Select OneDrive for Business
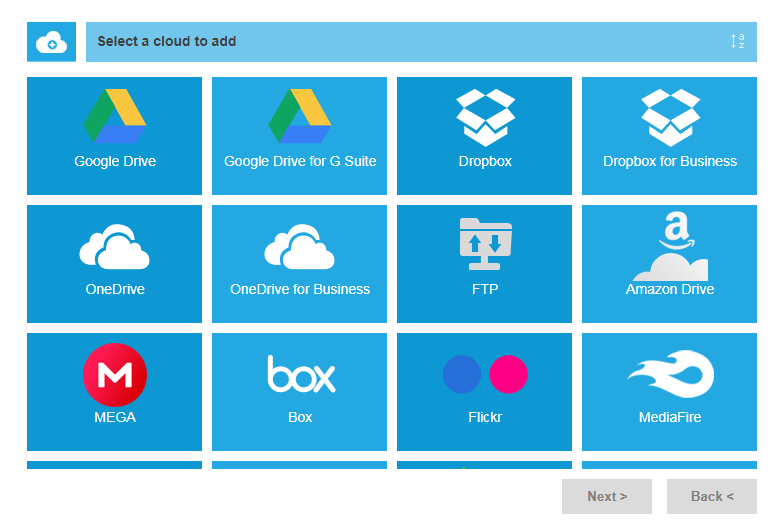 [300, 264]
